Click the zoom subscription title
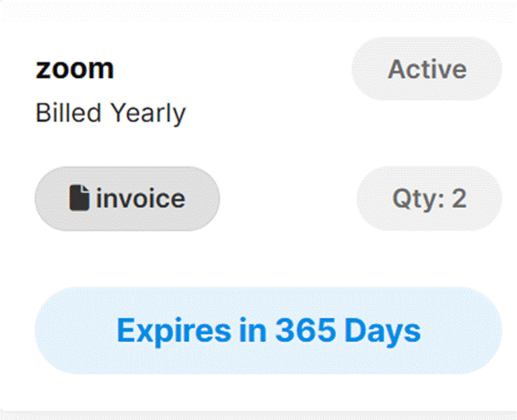This screenshot has width=517, height=420. [x=75, y=69]
